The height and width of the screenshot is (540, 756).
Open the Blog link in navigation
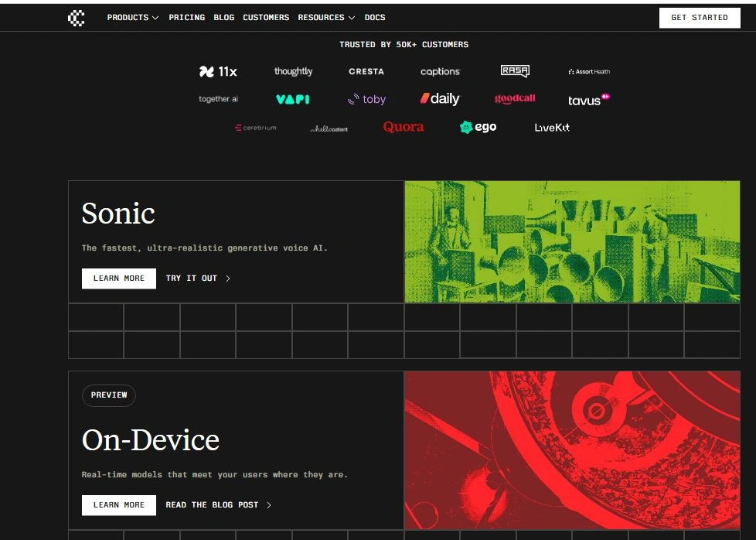223,17
